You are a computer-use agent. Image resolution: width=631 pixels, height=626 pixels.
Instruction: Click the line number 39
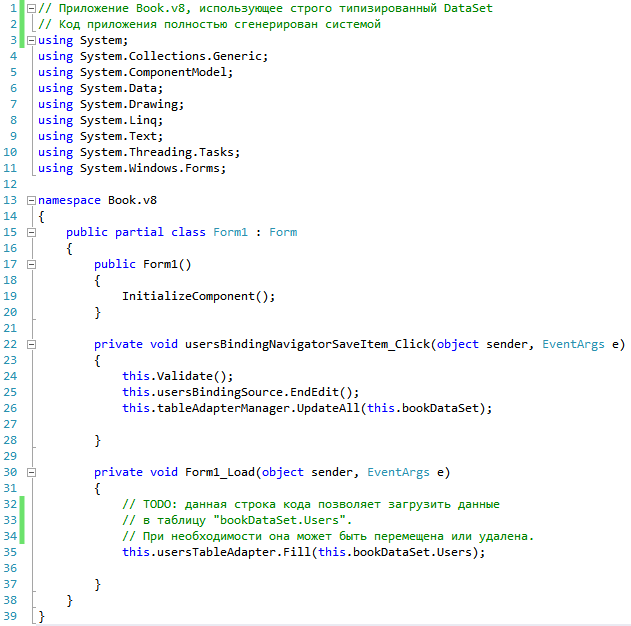coord(10,616)
